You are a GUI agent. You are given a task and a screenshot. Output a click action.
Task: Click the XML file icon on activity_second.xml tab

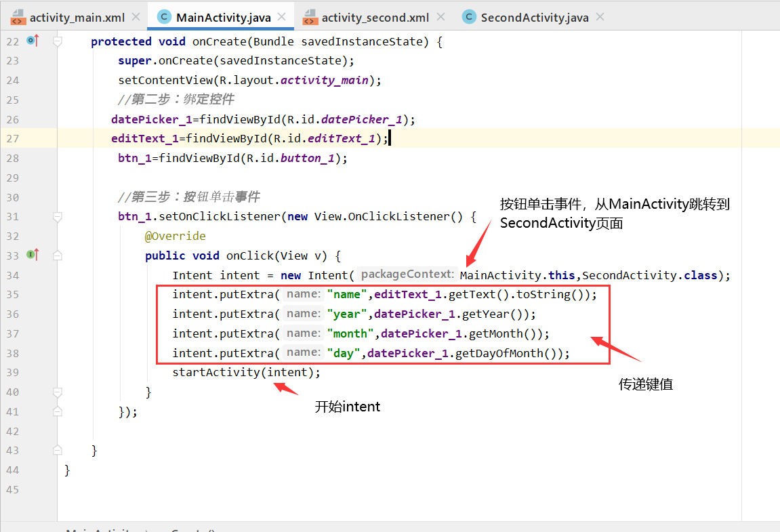(309, 16)
